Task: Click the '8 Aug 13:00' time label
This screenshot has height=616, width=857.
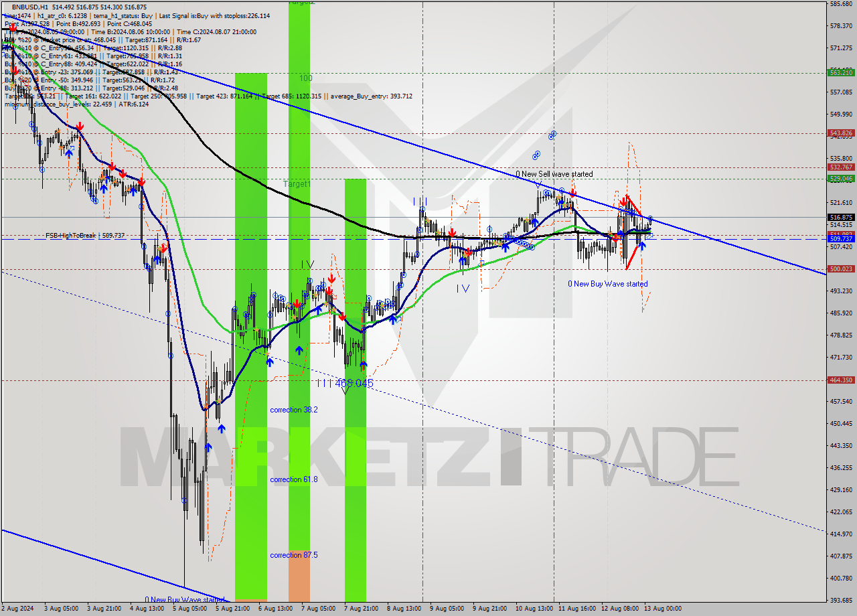Action: tap(404, 609)
